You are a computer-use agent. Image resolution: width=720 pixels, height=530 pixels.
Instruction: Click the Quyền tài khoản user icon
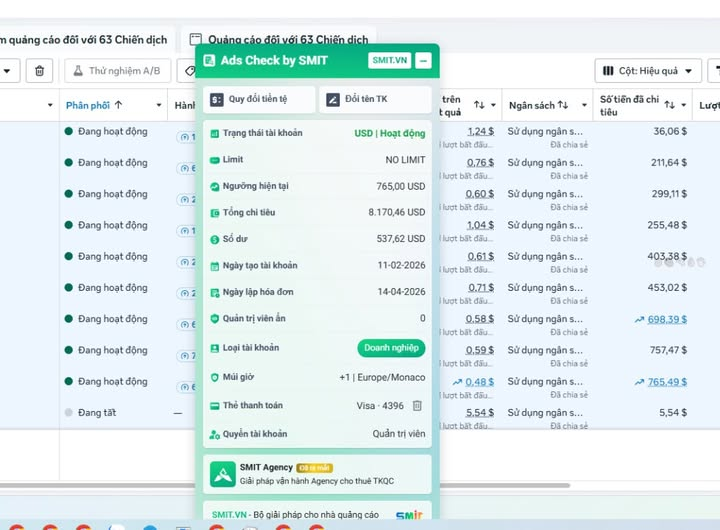pyautogui.click(x=214, y=434)
